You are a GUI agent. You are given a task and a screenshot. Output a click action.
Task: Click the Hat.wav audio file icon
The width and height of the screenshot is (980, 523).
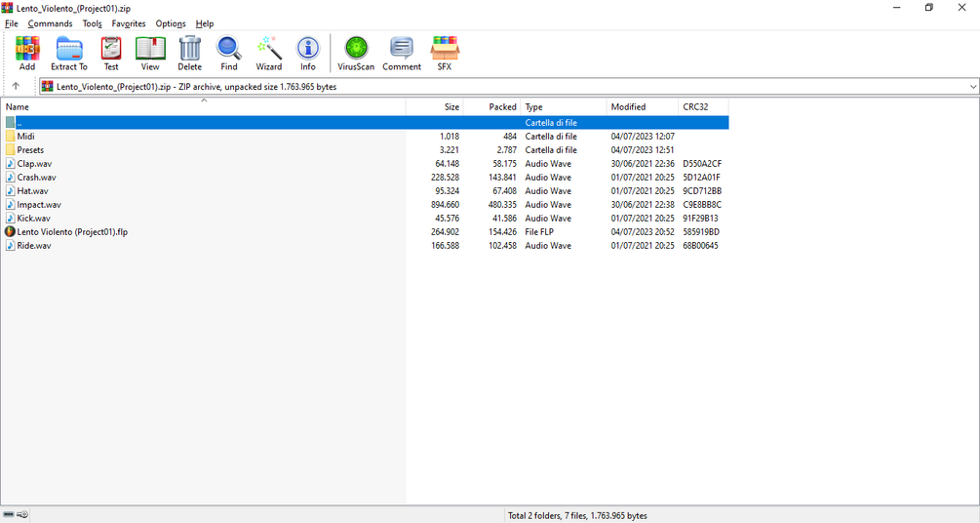(10, 191)
